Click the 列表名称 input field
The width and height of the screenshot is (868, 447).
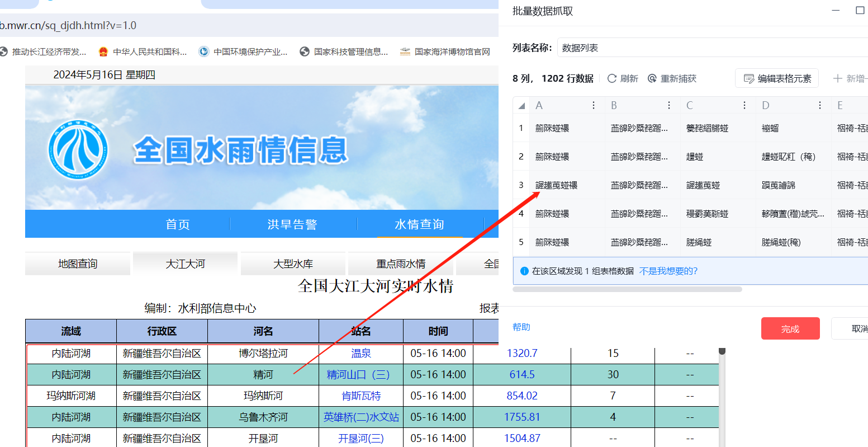pyautogui.click(x=710, y=48)
